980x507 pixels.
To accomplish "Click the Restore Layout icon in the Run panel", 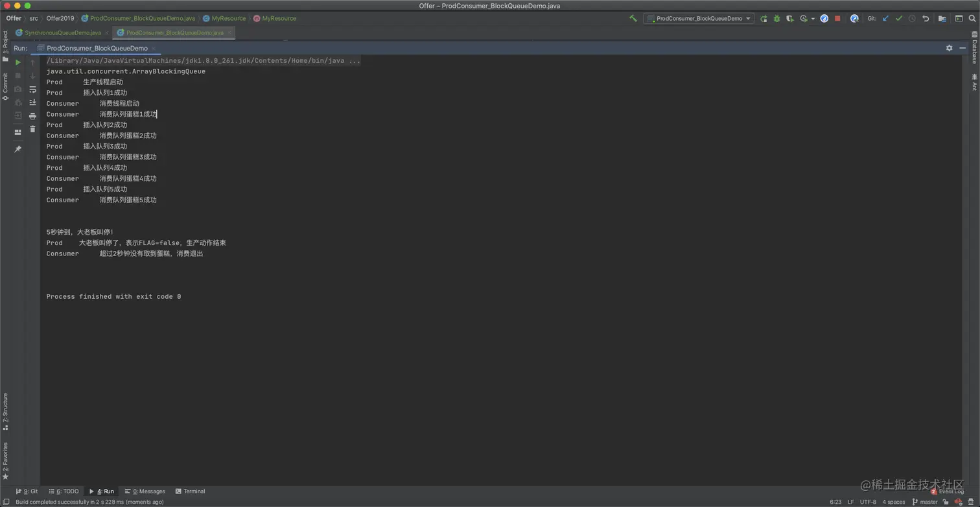I will (17, 132).
